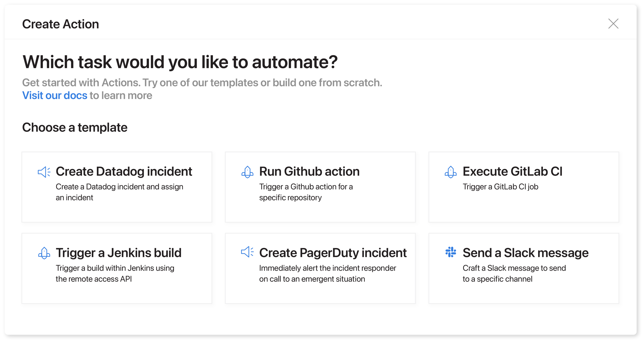The width and height of the screenshot is (644, 342).
Task: Select Create Datadog incident template title
Action: tap(124, 171)
